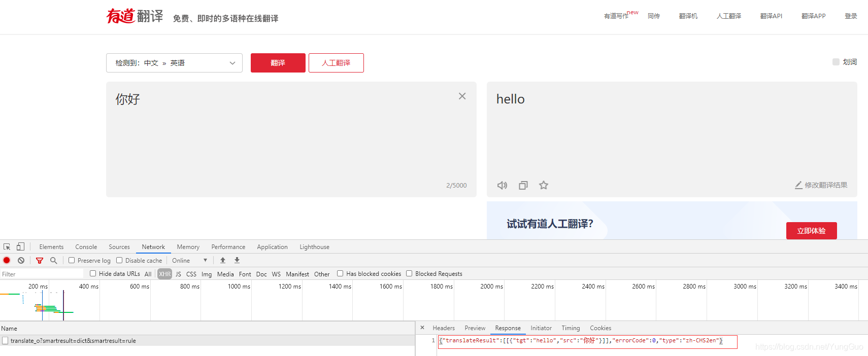The image size is (868, 356).
Task: Show the request Headers tab
Action: tap(444, 328)
